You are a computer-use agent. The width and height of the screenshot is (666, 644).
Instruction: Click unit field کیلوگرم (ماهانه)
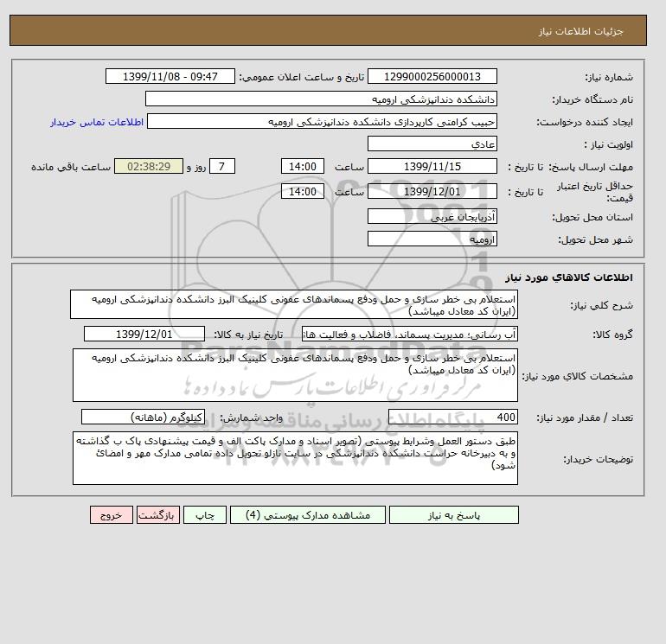pyautogui.click(x=143, y=418)
